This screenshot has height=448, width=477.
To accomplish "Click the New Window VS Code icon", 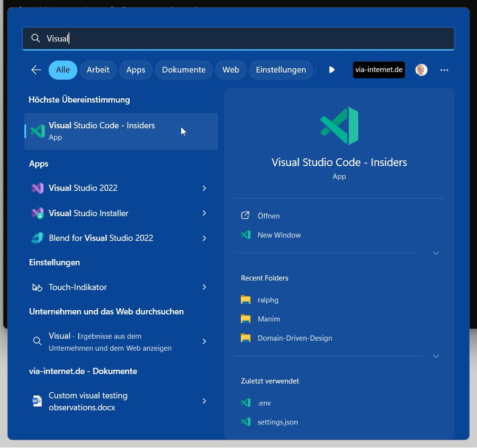I will [246, 235].
